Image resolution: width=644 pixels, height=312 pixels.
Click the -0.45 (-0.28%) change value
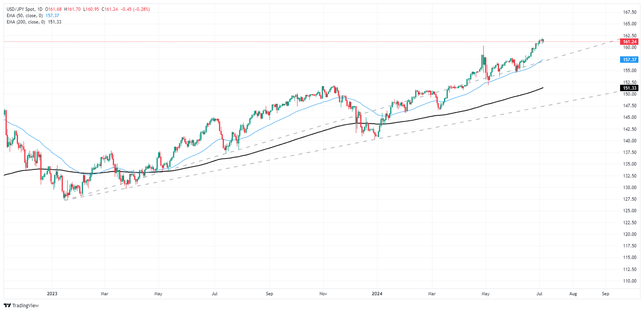(x=135, y=9)
